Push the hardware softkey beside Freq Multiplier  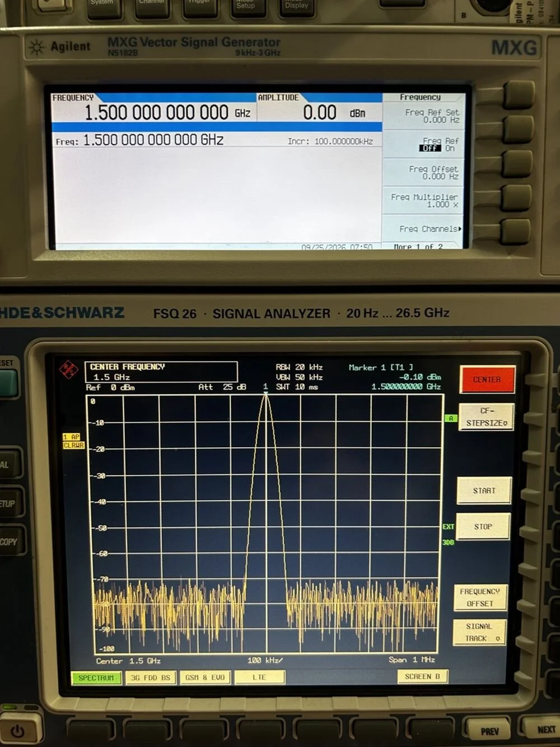[517, 198]
